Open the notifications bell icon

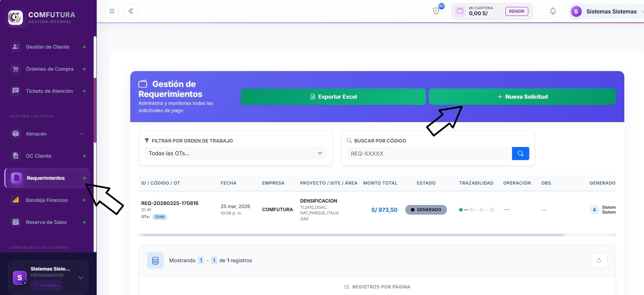click(x=553, y=11)
